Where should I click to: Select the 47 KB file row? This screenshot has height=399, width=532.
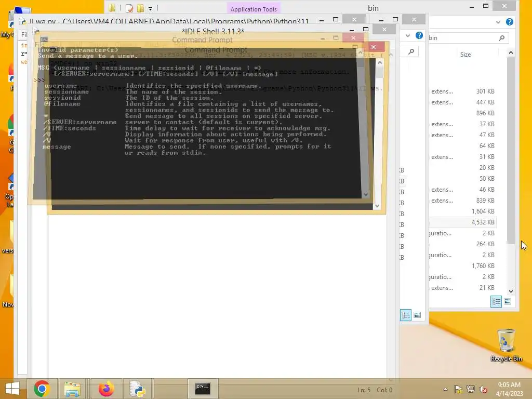(463, 135)
